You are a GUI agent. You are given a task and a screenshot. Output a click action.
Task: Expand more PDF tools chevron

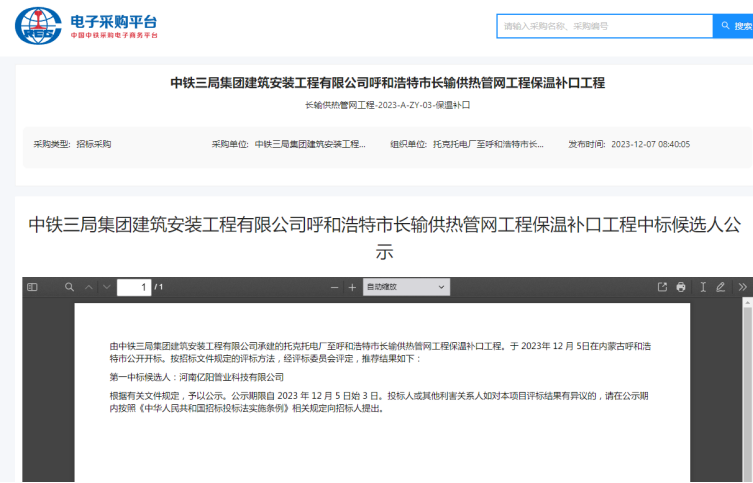(x=742, y=287)
